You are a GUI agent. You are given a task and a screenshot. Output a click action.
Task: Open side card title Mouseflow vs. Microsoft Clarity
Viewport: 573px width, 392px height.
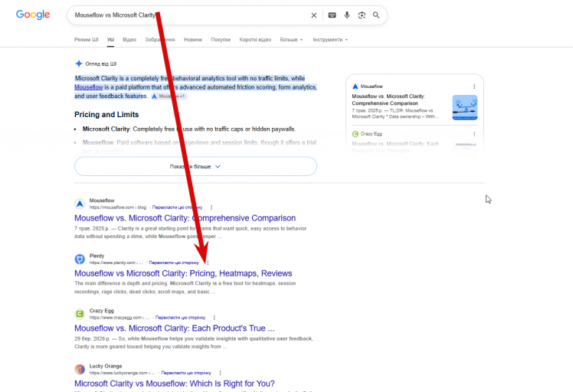[388, 100]
